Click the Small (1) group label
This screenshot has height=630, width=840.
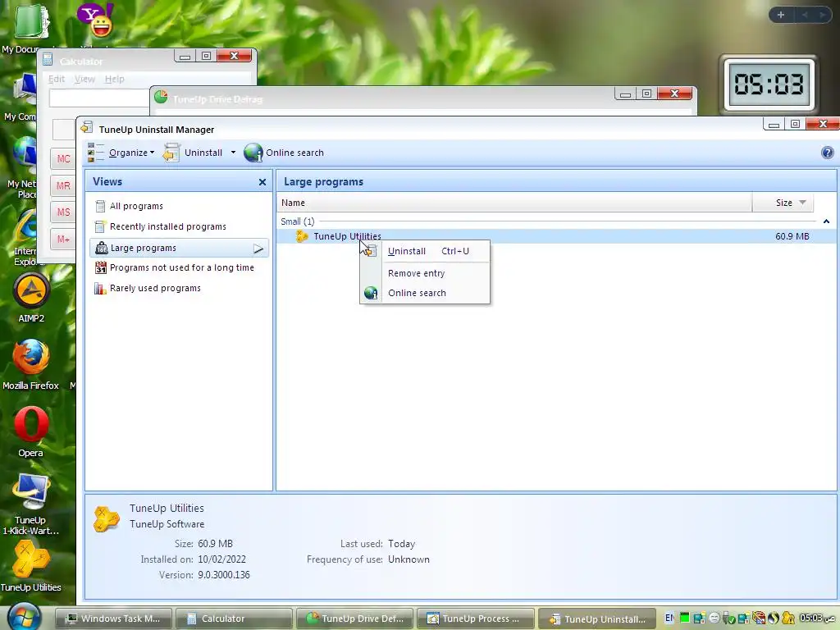(x=297, y=221)
